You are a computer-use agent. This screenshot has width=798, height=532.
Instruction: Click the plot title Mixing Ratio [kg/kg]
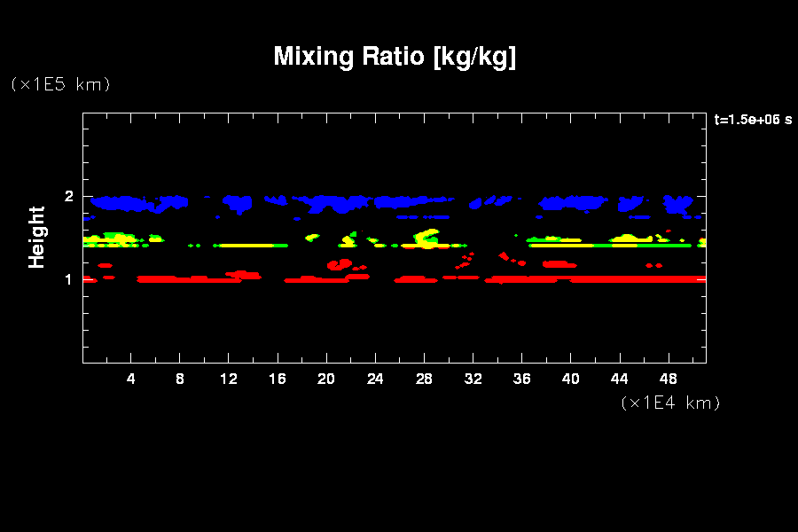click(395, 57)
